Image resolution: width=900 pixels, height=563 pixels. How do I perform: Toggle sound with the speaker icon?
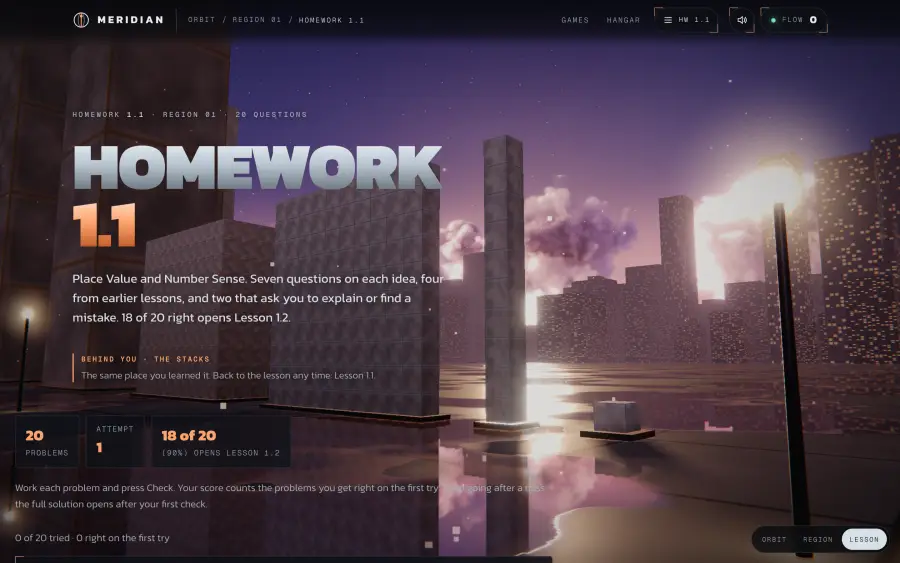click(742, 20)
